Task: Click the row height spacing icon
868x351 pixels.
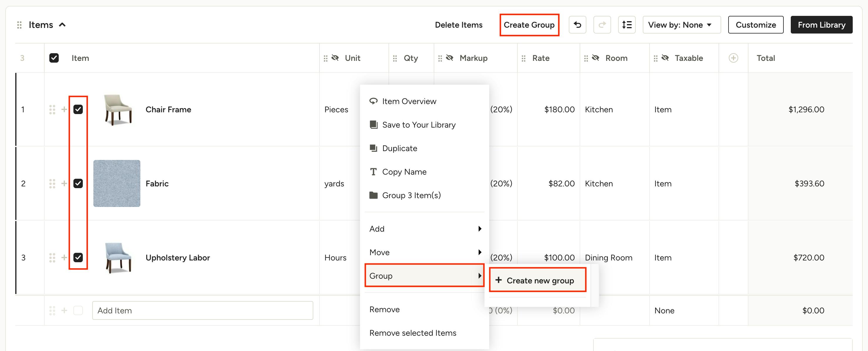Action: (626, 25)
